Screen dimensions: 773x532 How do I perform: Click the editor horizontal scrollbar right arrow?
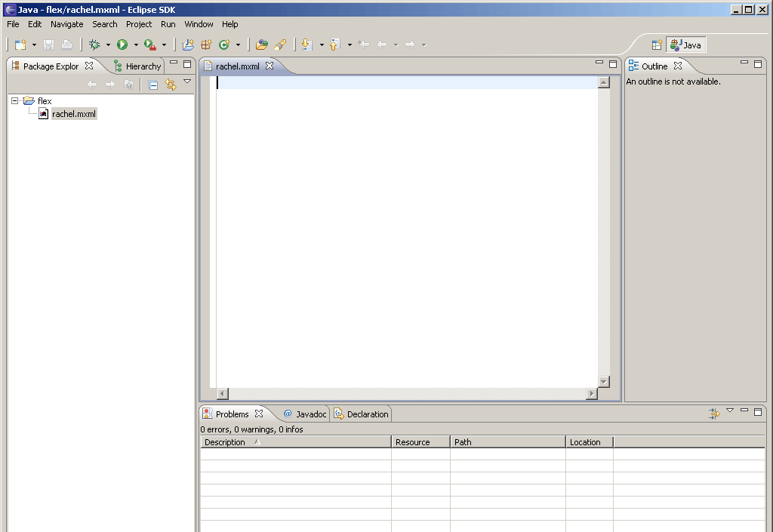point(592,394)
